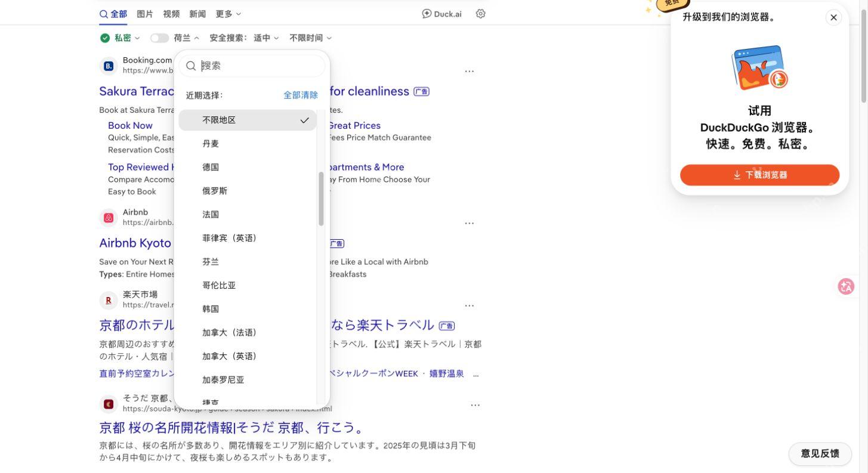868x473 pixels.
Task: Click the region list scrollbar thumb
Action: [x=321, y=199]
